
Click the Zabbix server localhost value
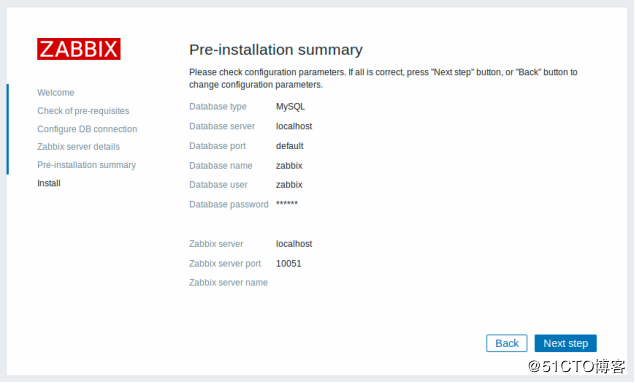click(x=294, y=244)
